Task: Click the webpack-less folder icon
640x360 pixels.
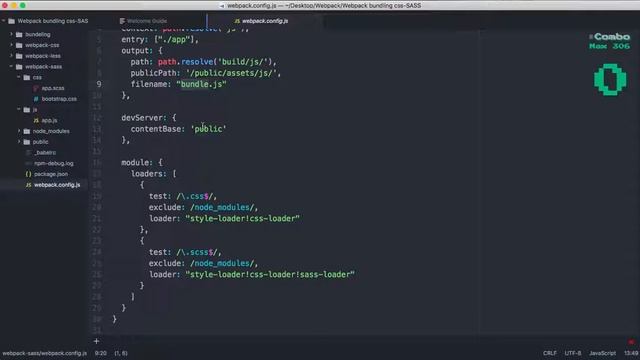Action: 19,56
